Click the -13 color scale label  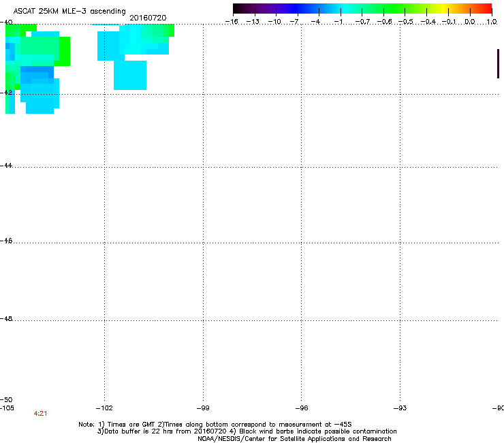(x=253, y=22)
